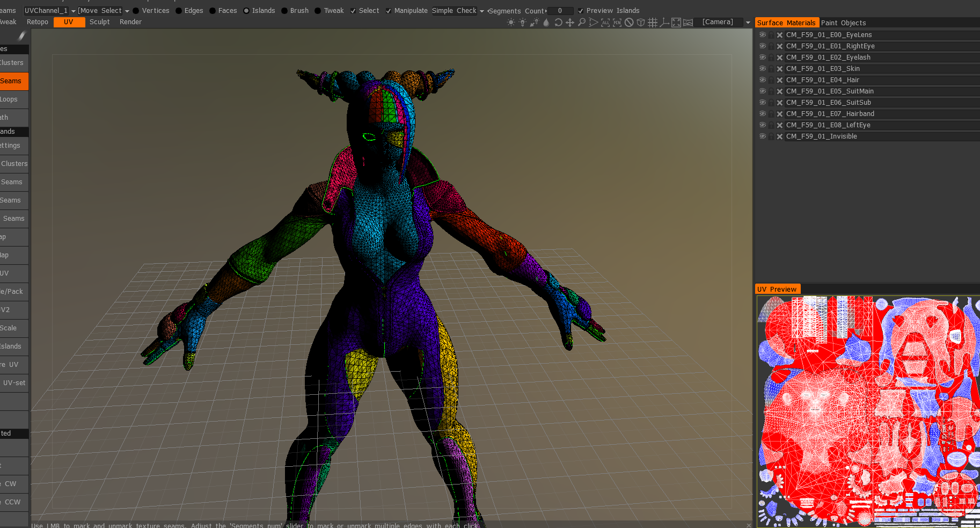This screenshot has width=980, height=528.
Task: Click the fullscreen expand-arrows icon
Action: (x=676, y=22)
